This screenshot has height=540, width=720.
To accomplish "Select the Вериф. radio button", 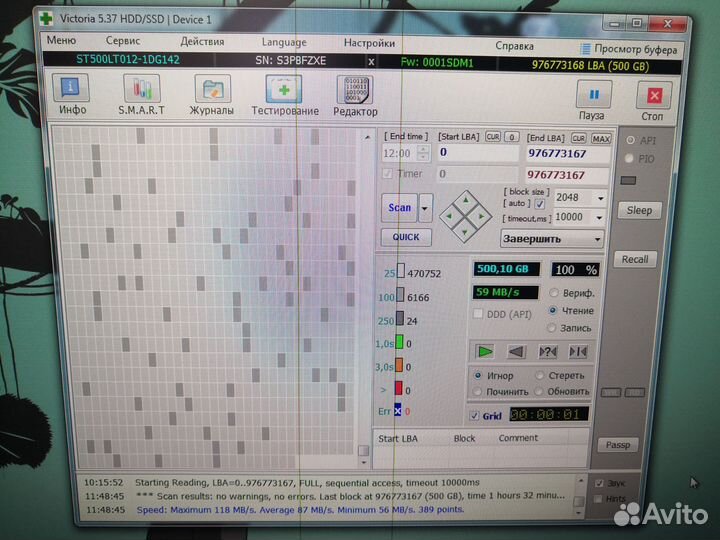I will (555, 293).
